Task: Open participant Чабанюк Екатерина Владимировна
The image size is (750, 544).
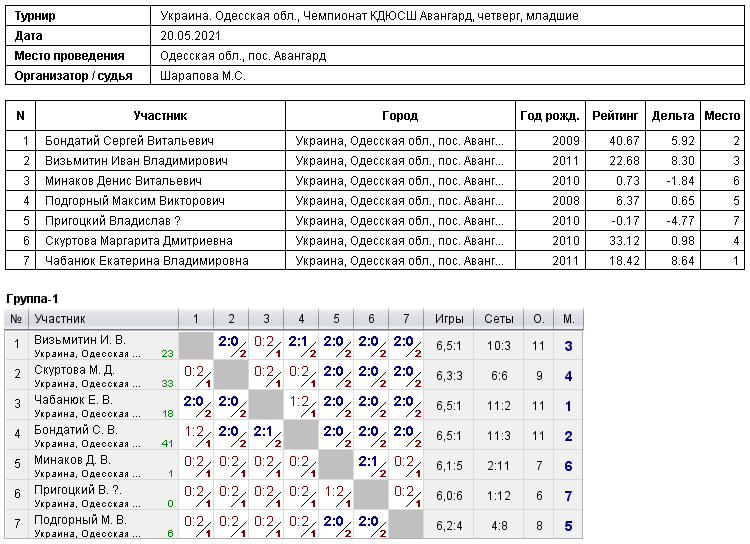Action: tap(146, 261)
